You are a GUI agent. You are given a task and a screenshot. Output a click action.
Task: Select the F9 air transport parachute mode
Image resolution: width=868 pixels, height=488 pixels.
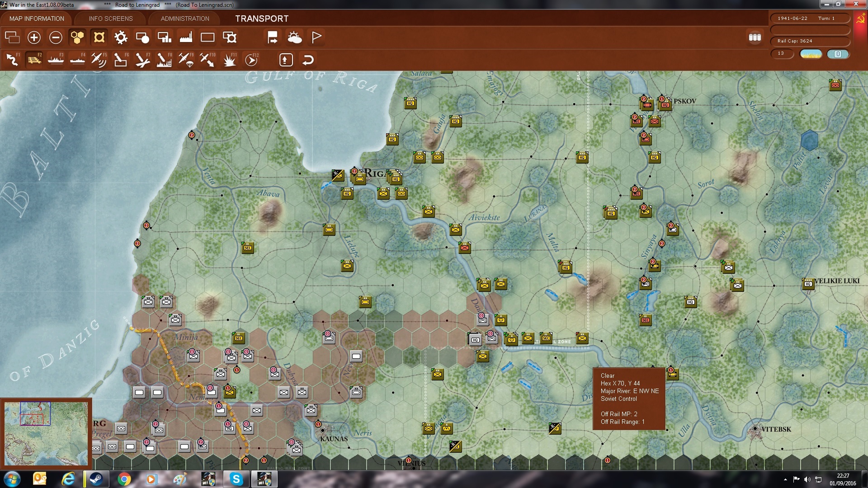(186, 60)
